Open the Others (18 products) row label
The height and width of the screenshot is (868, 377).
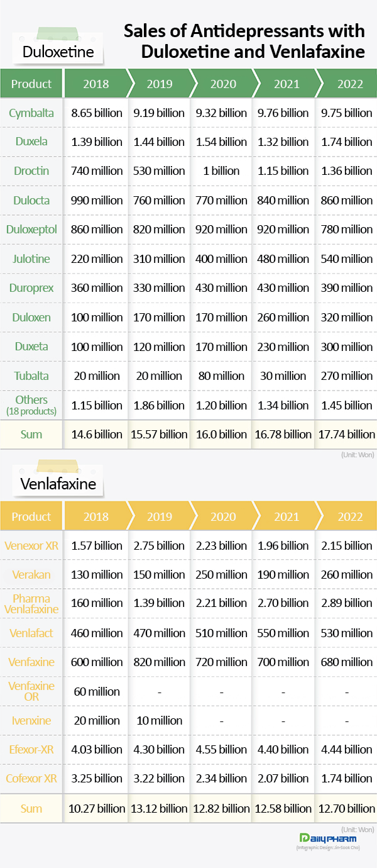(x=31, y=404)
